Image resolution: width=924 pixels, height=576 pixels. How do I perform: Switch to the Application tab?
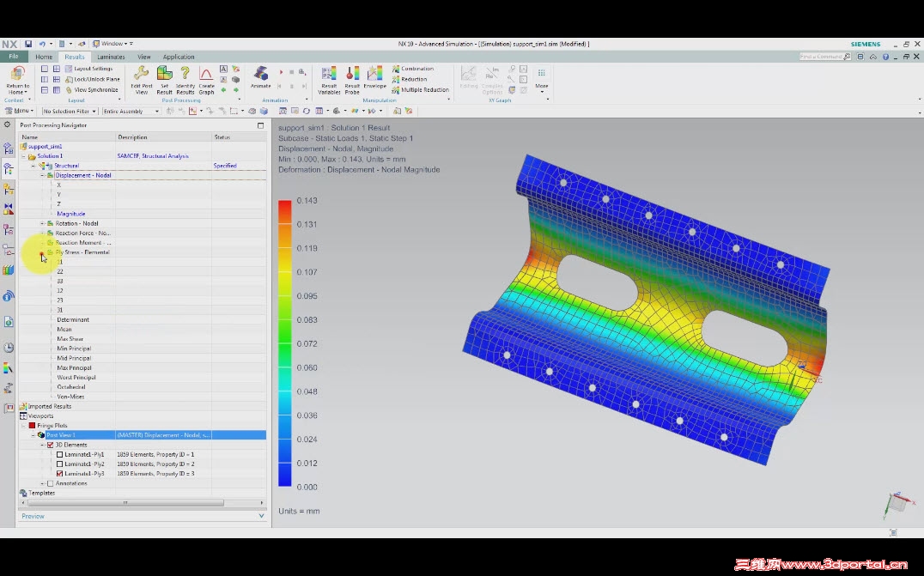pyautogui.click(x=179, y=58)
